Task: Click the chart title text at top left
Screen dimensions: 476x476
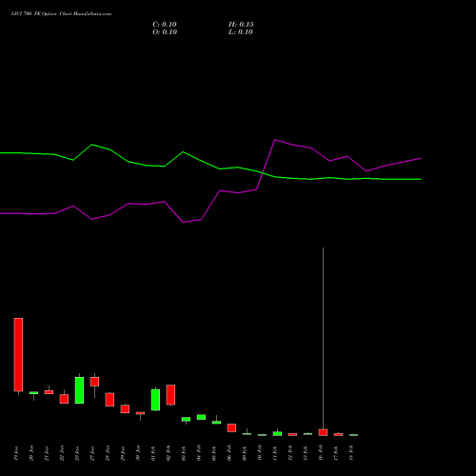Action: (x=61, y=14)
